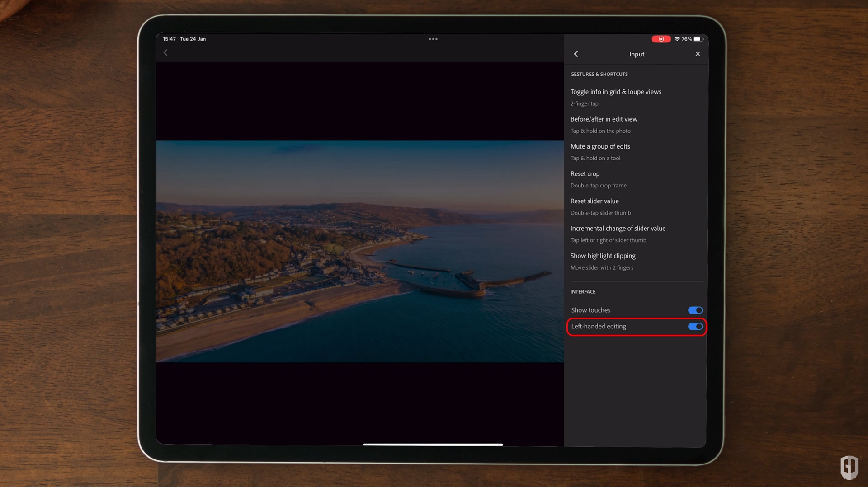Tap the coastal aerial photo
The height and width of the screenshot is (487, 868).
pyautogui.click(x=360, y=251)
